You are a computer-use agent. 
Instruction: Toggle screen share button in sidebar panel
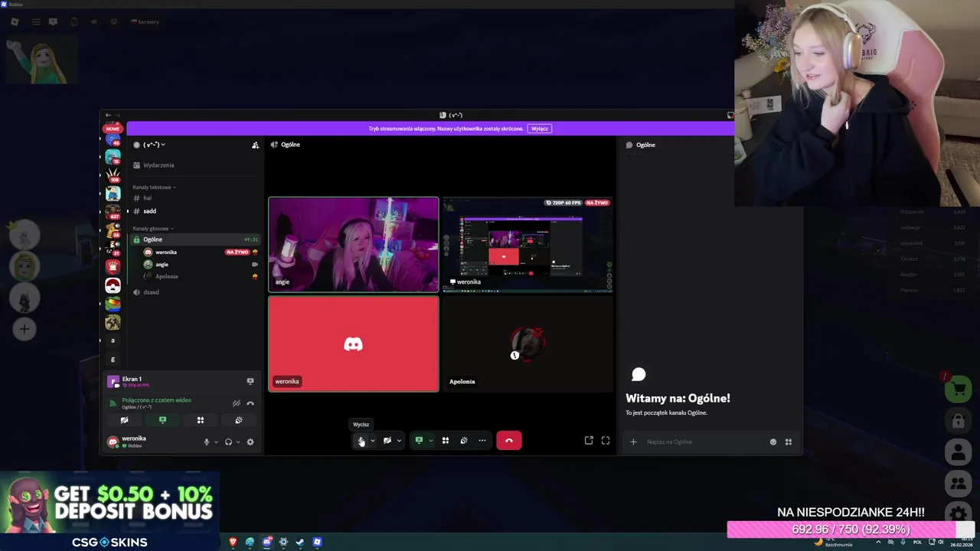click(162, 420)
